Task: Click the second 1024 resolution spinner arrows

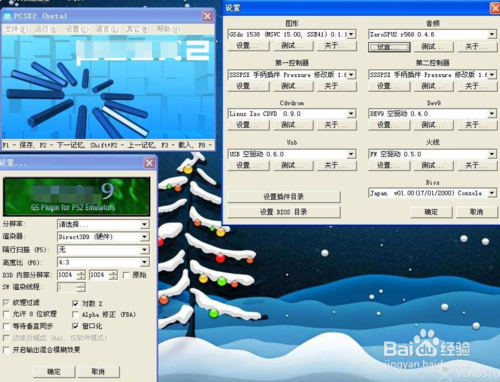Action: (x=113, y=275)
